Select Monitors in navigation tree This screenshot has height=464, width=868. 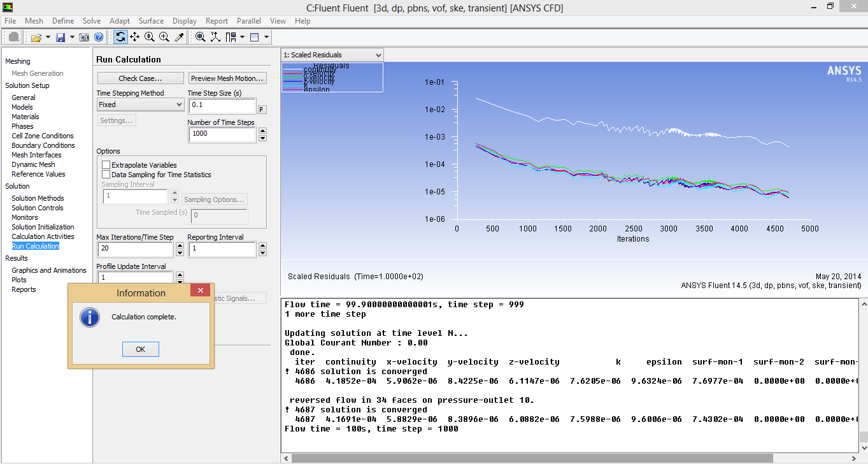click(x=25, y=217)
